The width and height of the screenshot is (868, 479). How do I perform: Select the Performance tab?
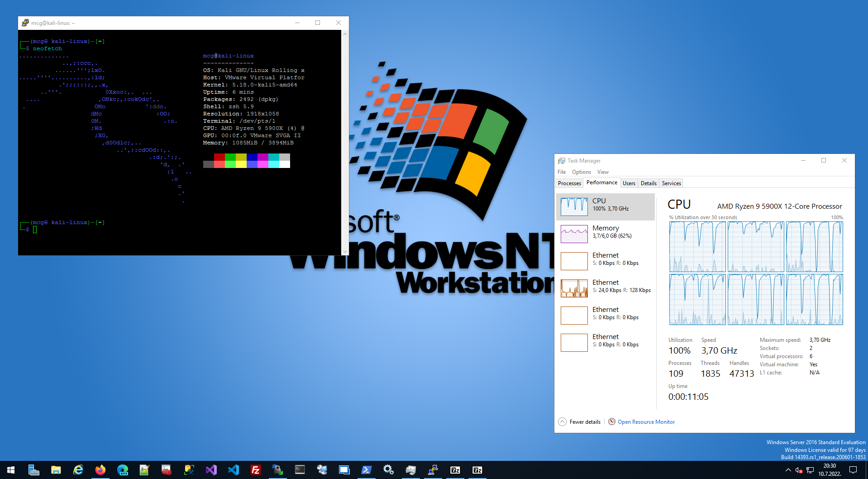click(602, 182)
